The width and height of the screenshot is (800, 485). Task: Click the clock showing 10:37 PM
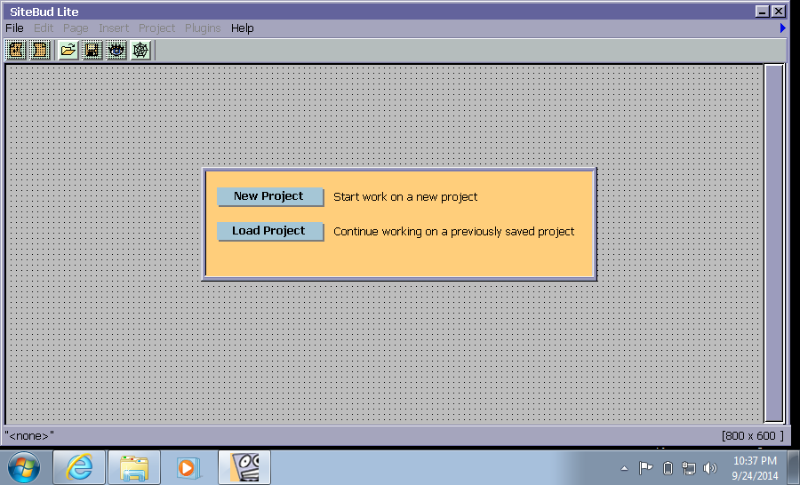point(755,467)
